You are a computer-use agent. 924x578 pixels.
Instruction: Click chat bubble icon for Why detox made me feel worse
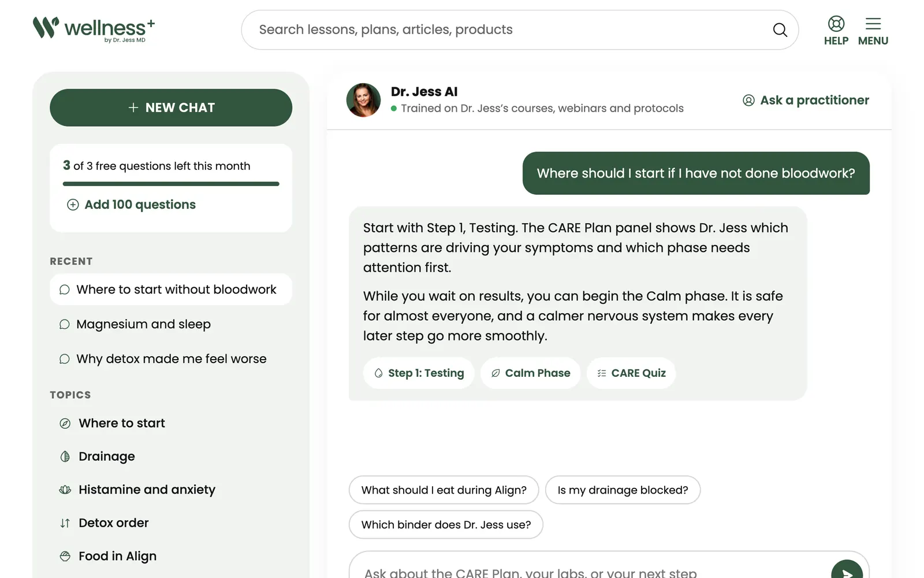pos(65,359)
